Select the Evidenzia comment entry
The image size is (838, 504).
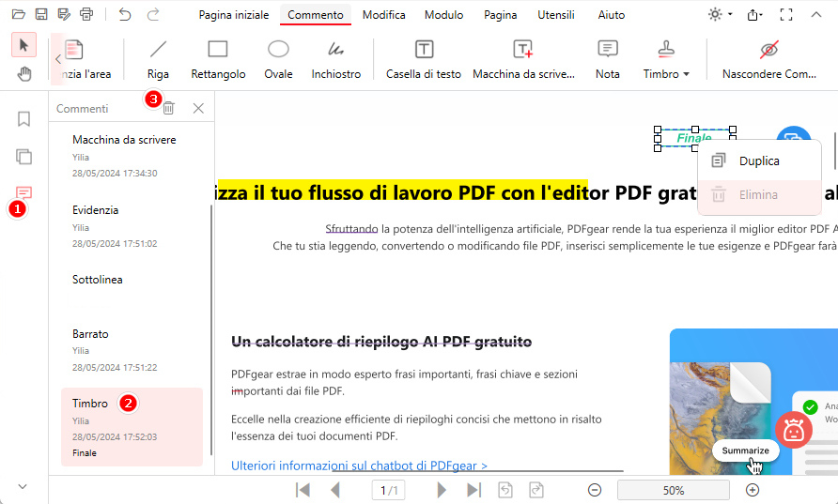[x=132, y=226]
